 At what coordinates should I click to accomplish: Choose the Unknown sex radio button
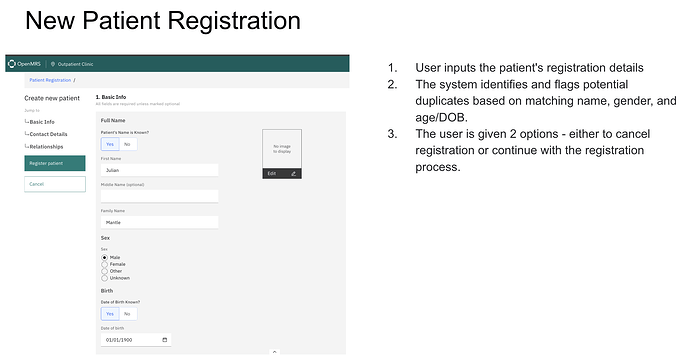pyautogui.click(x=104, y=278)
